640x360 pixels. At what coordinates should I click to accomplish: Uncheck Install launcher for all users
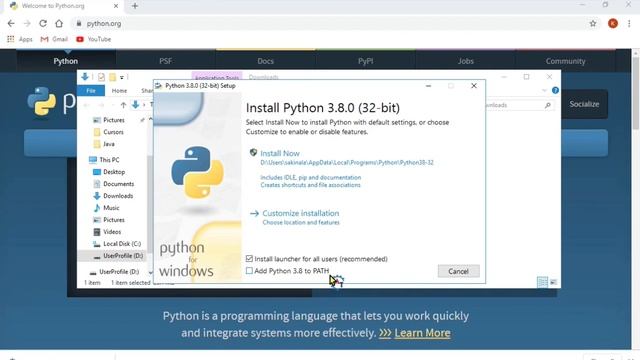(249, 258)
